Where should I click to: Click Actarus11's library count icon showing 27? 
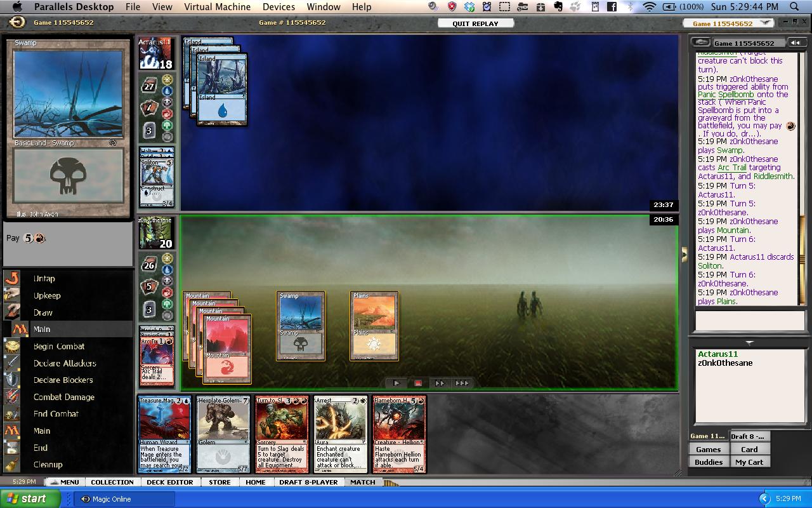tap(149, 86)
